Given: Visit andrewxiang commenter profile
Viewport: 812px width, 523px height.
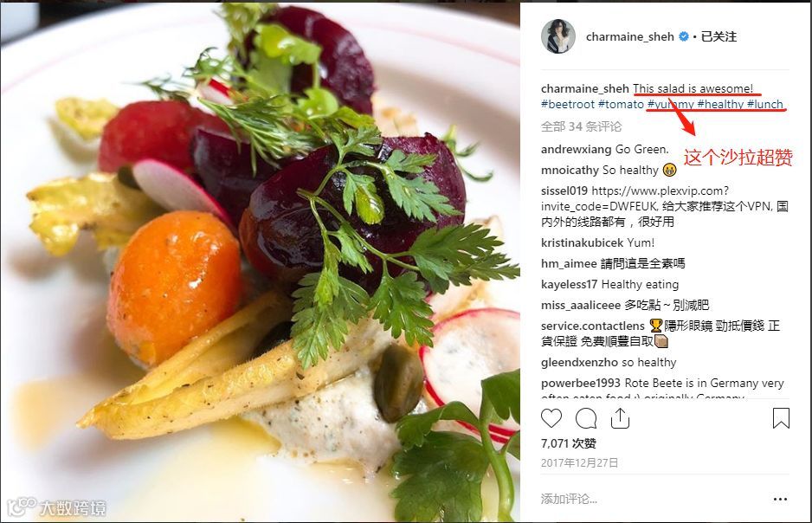Looking at the screenshot, I should point(577,149).
